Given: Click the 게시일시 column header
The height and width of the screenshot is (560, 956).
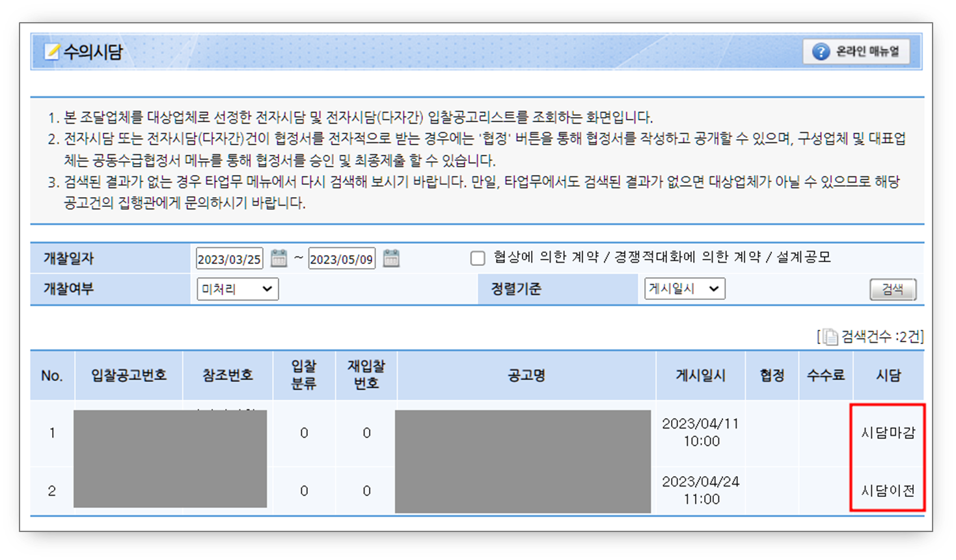Looking at the screenshot, I should coord(700,375).
